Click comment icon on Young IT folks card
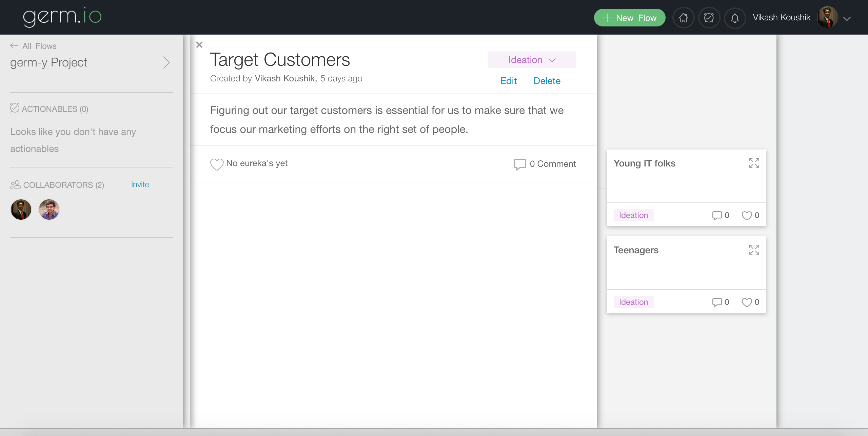 (717, 215)
